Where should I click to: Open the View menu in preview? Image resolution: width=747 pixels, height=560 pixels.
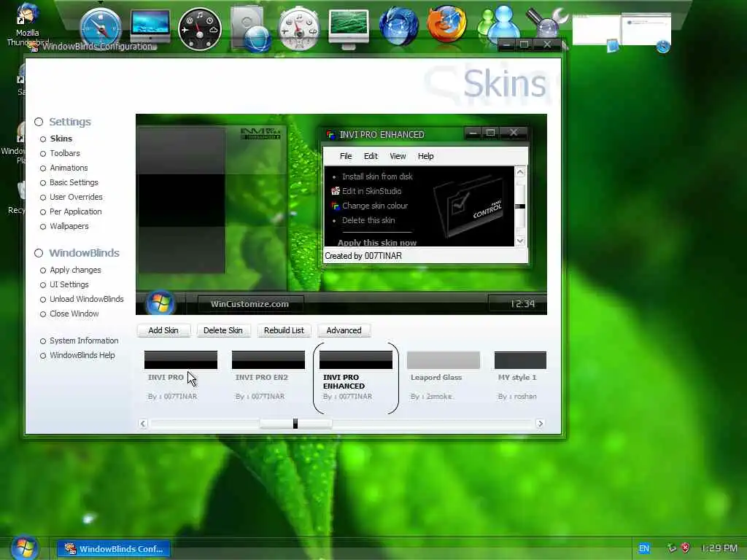coord(398,156)
